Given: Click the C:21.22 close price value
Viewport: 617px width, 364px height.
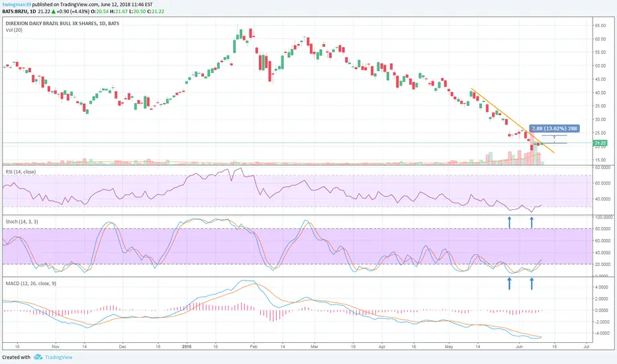Looking at the screenshot, I should tap(156, 11).
